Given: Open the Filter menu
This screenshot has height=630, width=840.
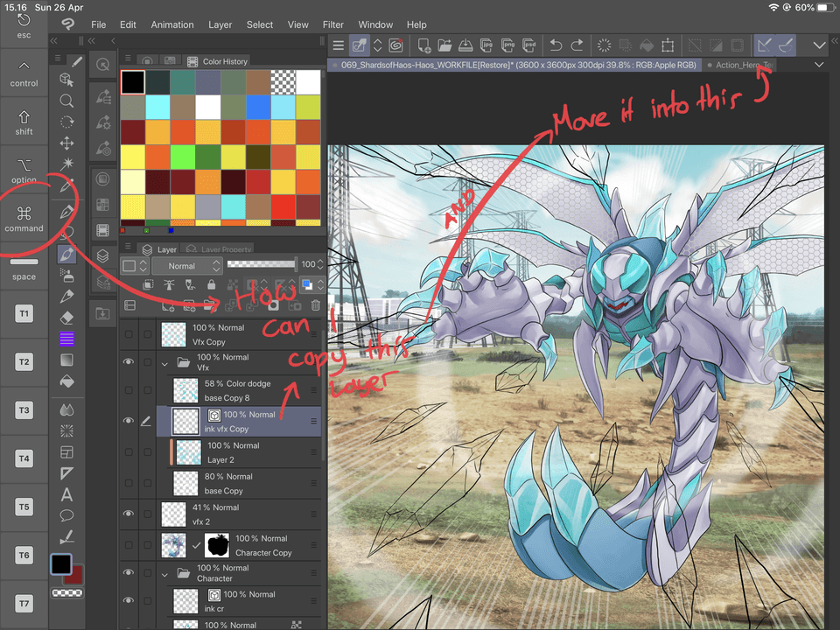Looking at the screenshot, I should click(332, 24).
